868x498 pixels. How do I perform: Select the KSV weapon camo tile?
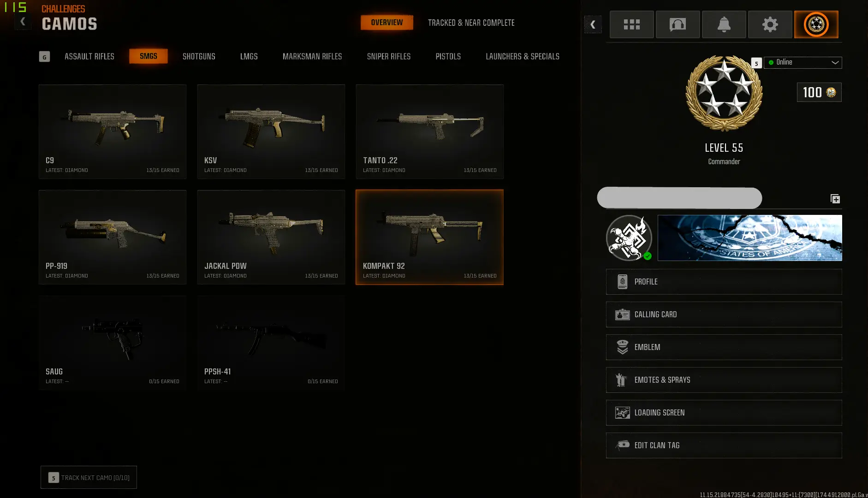271,131
